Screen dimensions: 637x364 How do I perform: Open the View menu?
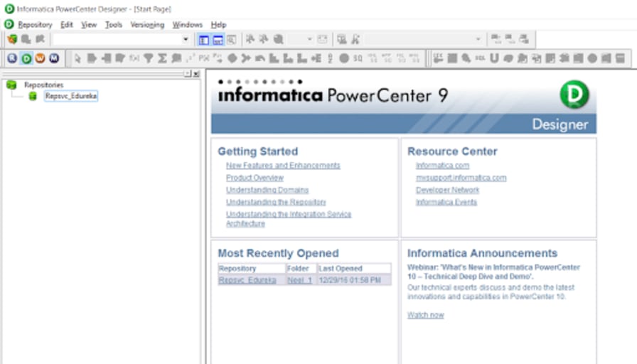pos(89,25)
